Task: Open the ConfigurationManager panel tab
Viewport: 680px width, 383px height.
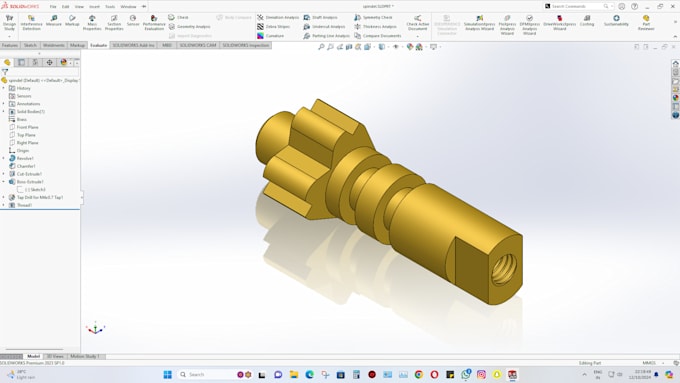Action: click(x=35, y=62)
